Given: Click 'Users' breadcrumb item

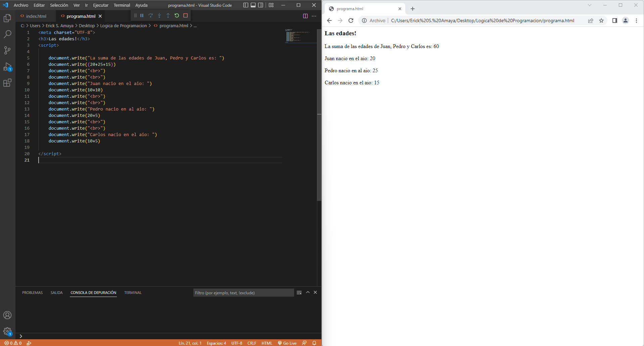Looking at the screenshot, I should point(35,26).
